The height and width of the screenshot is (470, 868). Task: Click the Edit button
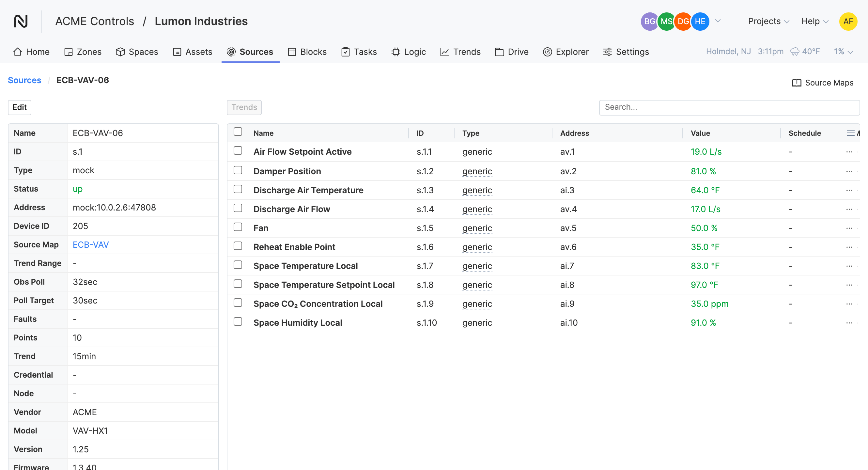tap(20, 107)
